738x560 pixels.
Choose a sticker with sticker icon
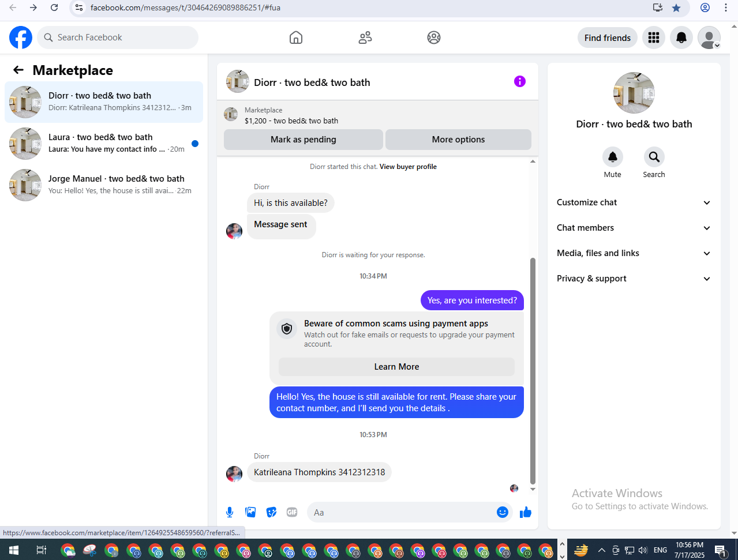click(271, 512)
